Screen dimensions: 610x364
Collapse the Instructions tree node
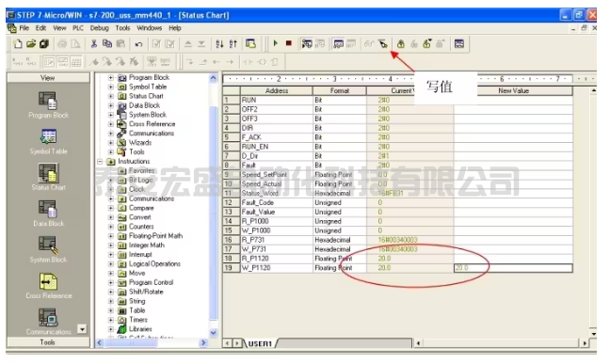pyautogui.click(x=100, y=162)
